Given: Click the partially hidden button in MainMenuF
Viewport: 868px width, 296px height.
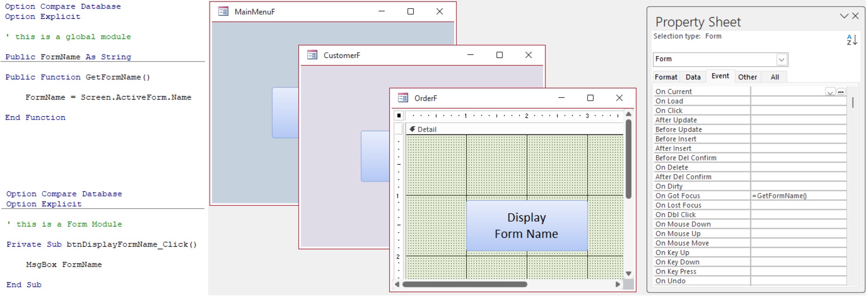Looking at the screenshot, I should (285, 112).
